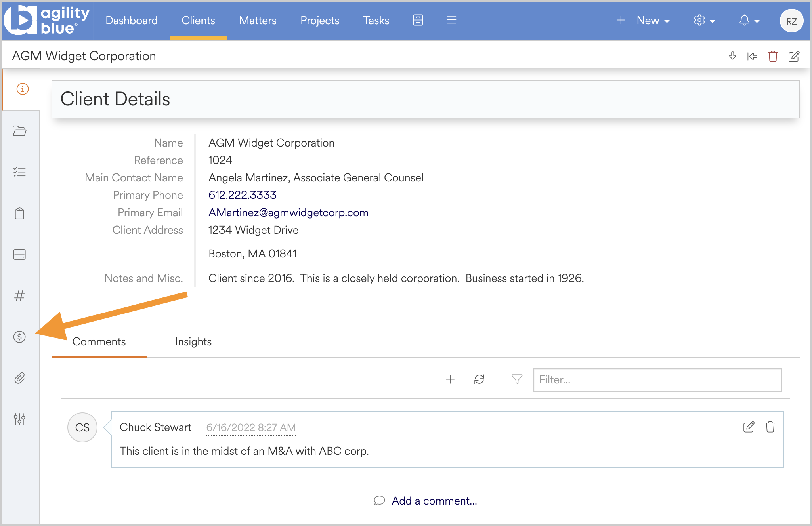The width and height of the screenshot is (812, 526).
Task: Click the AMartinez@agmwidgetcorp.com email link
Action: [288, 212]
